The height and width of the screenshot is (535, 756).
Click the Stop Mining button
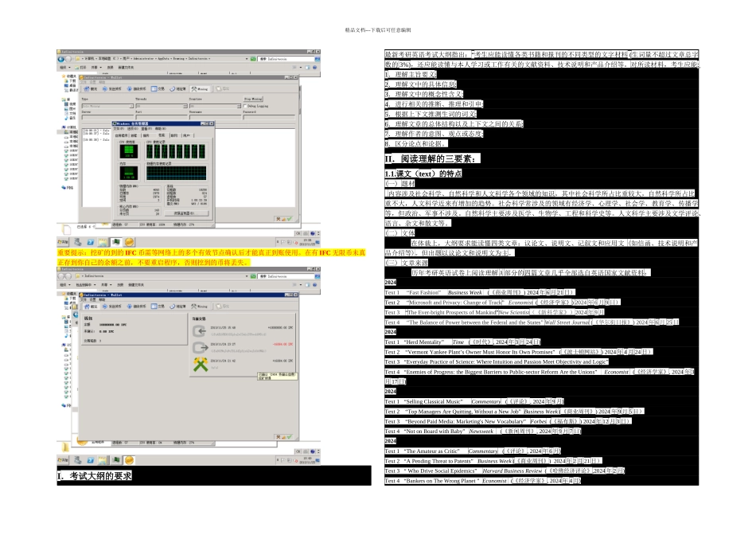pos(253,99)
